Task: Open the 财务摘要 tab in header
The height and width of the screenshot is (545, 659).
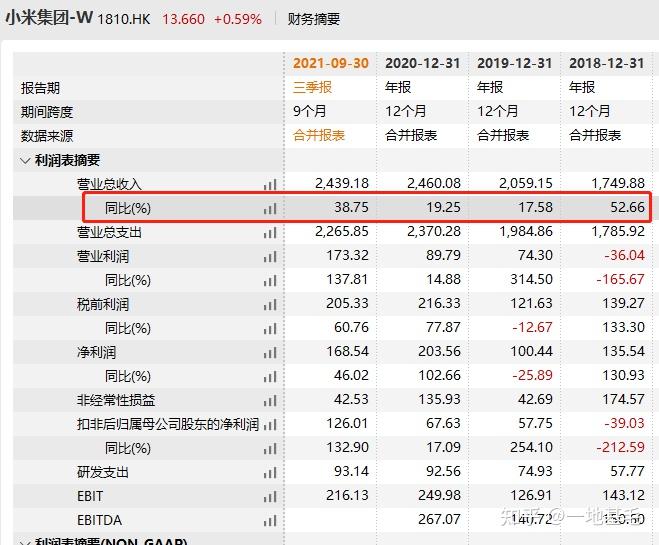Action: pos(314,19)
